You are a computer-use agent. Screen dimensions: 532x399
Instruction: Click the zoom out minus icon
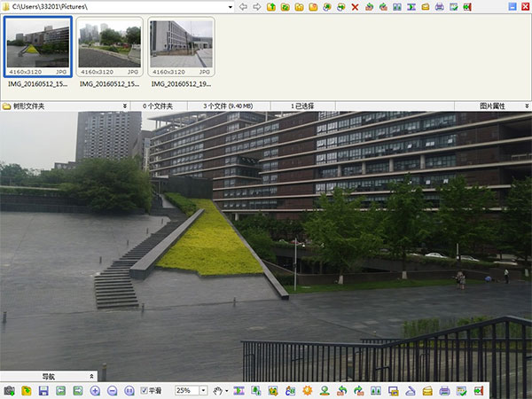tap(112, 390)
